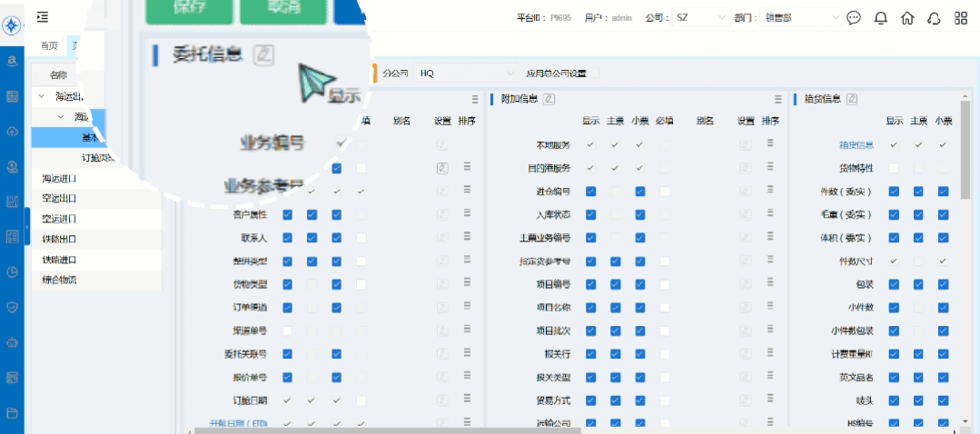This screenshot has width=980, height=434.
Task: Click the 排序 handle in 货物类型 row
Action: click(x=467, y=283)
